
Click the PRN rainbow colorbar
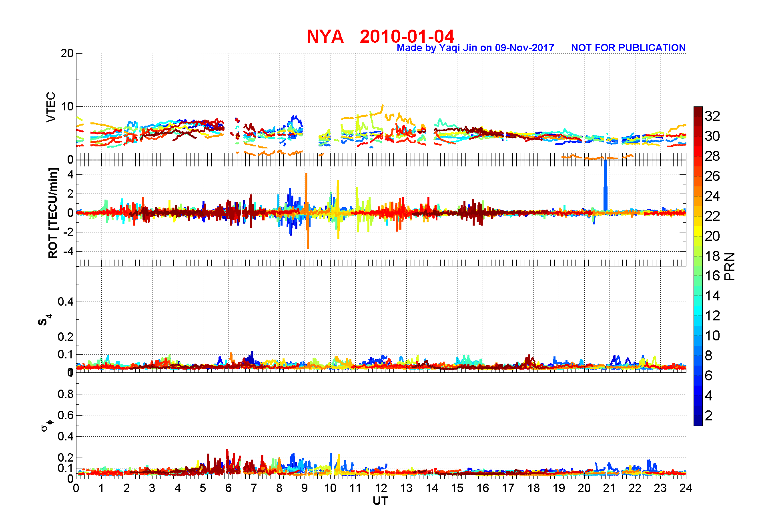698,266
